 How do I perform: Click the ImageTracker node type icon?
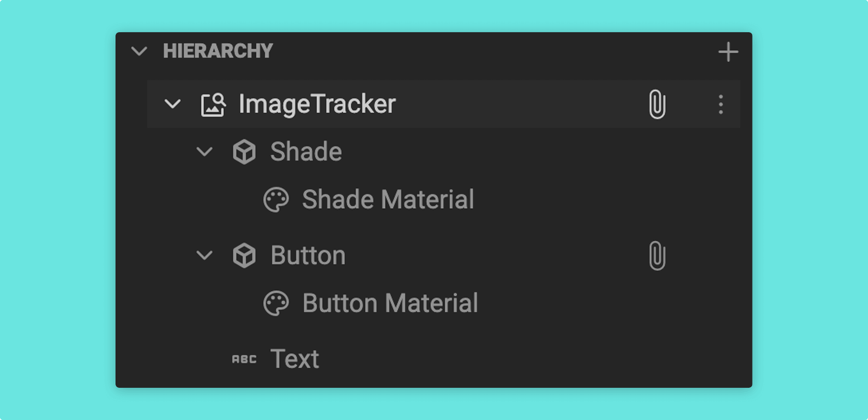coord(213,105)
